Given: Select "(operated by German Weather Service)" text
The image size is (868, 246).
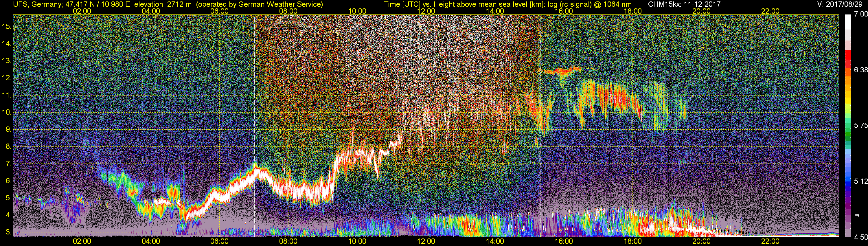Looking at the screenshot, I should (x=259, y=4).
